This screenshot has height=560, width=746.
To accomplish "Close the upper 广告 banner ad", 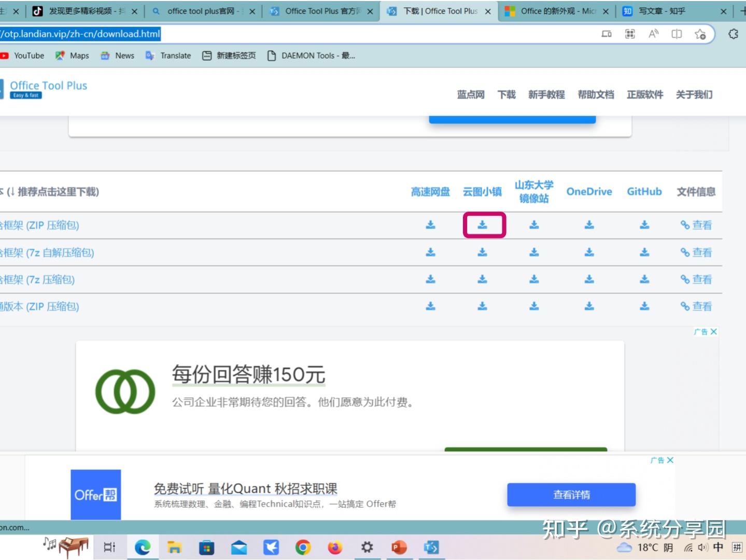I will 714,331.
